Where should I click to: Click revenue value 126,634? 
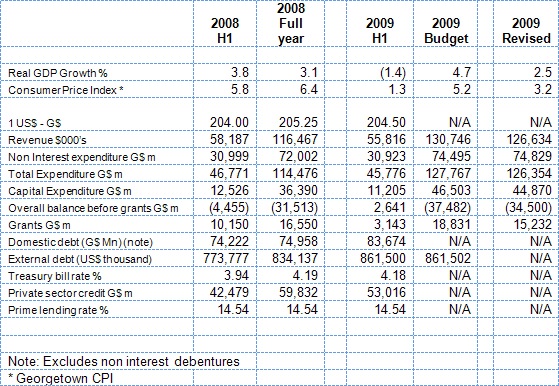[x=529, y=140]
